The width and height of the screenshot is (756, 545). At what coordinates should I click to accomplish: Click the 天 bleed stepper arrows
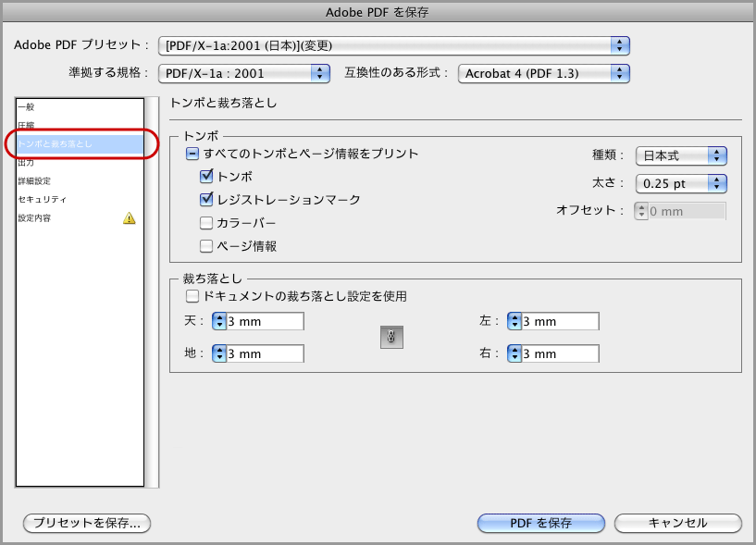tap(219, 321)
